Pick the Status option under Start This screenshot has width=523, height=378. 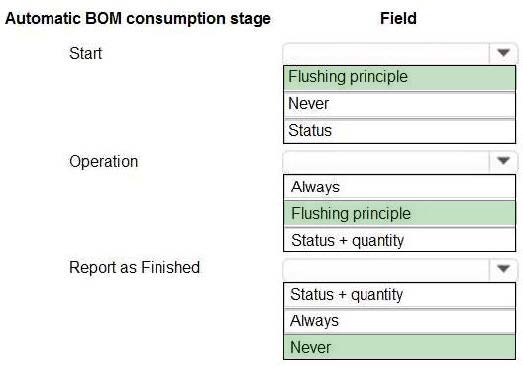coord(399,131)
